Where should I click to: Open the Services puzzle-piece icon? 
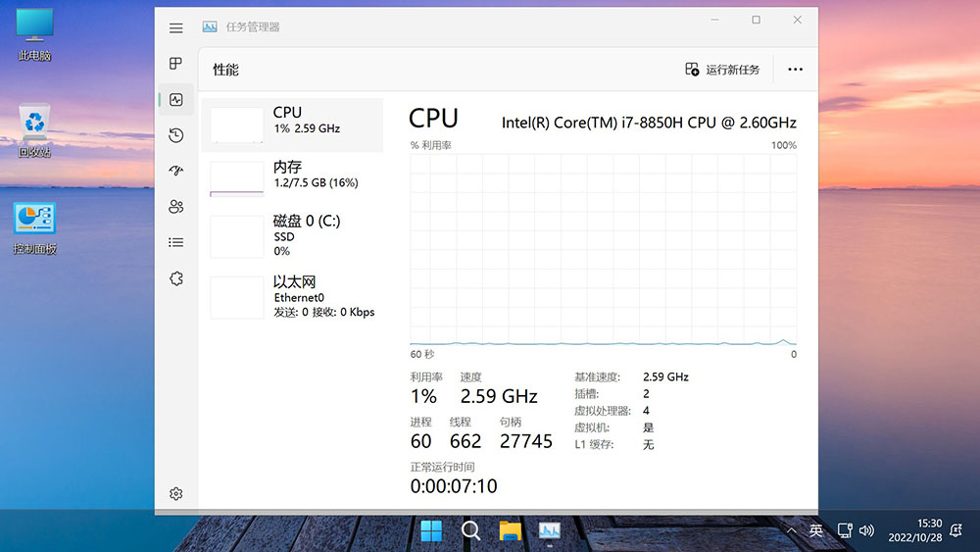tap(176, 278)
